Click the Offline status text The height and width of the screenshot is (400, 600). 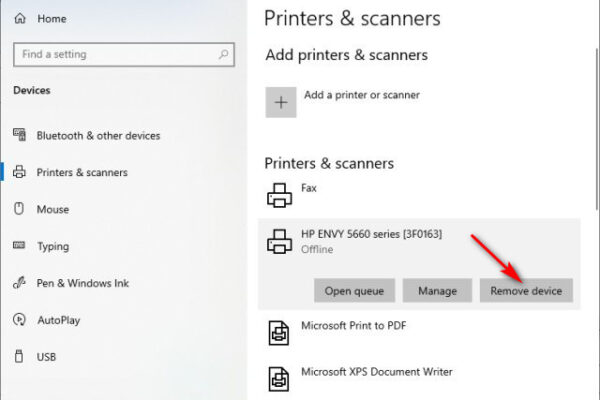click(317, 249)
